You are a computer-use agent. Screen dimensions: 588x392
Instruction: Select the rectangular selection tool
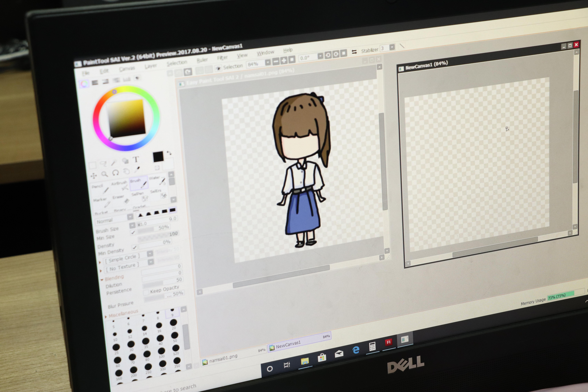[93, 165]
